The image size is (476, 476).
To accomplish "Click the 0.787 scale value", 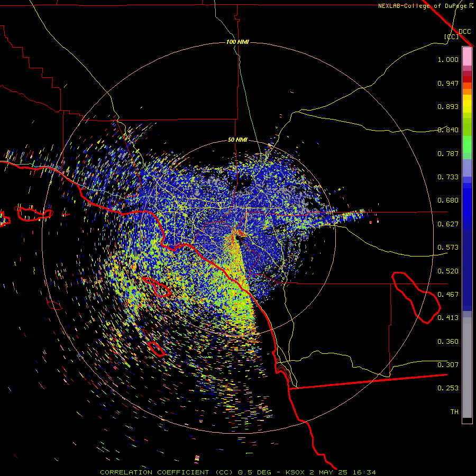I will pos(448,153).
